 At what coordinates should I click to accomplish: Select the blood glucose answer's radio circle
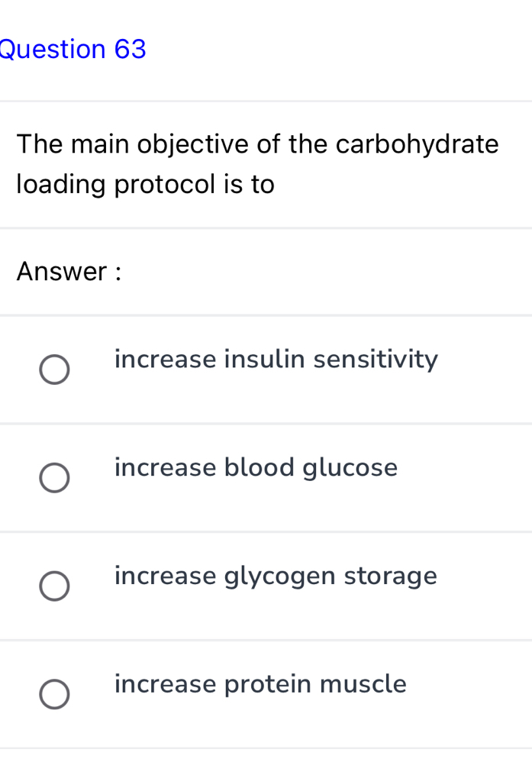53,477
